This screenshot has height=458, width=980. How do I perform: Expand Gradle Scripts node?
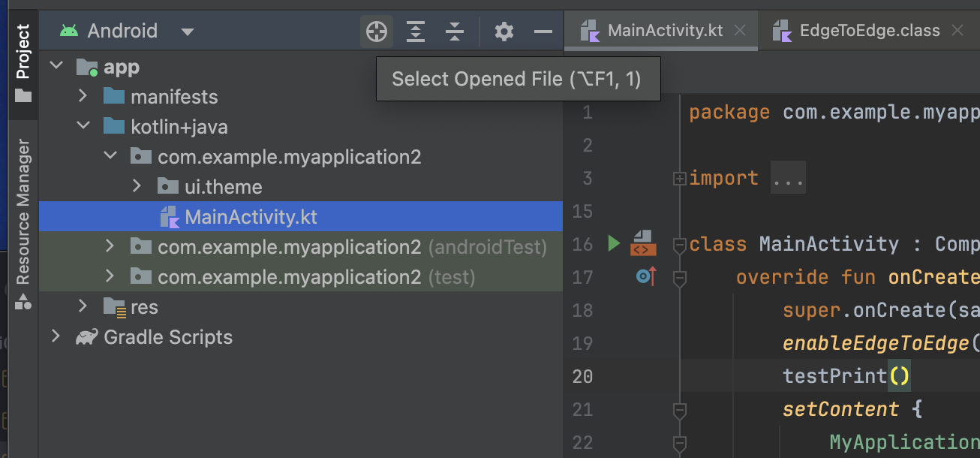pyautogui.click(x=55, y=337)
